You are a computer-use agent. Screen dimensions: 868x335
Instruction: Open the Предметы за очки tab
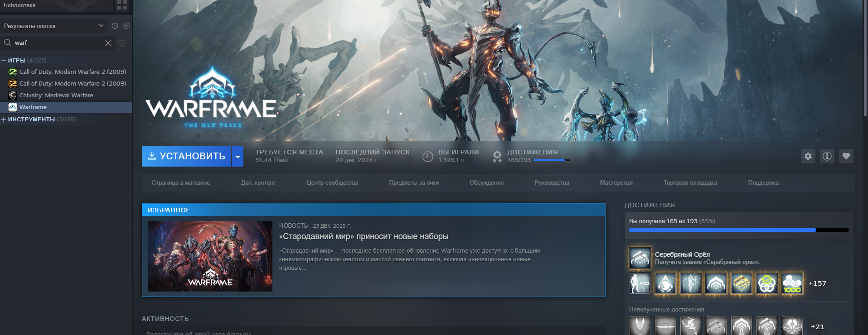[x=414, y=183]
